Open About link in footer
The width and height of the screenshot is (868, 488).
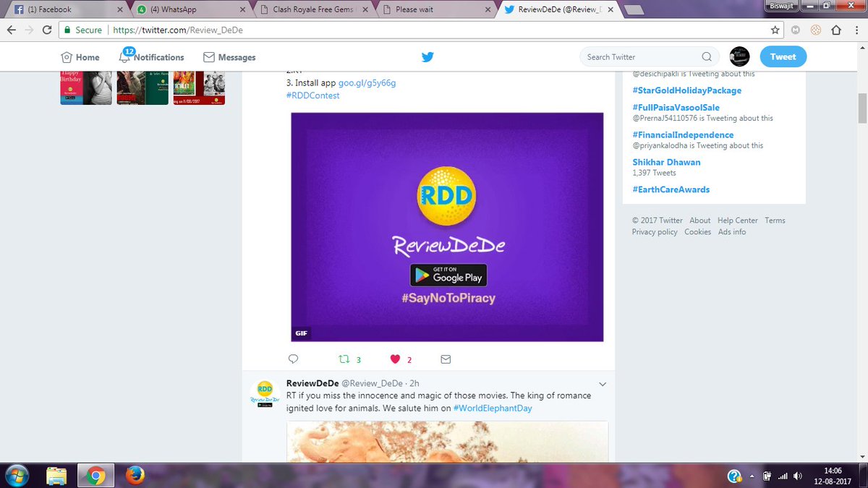(x=699, y=221)
